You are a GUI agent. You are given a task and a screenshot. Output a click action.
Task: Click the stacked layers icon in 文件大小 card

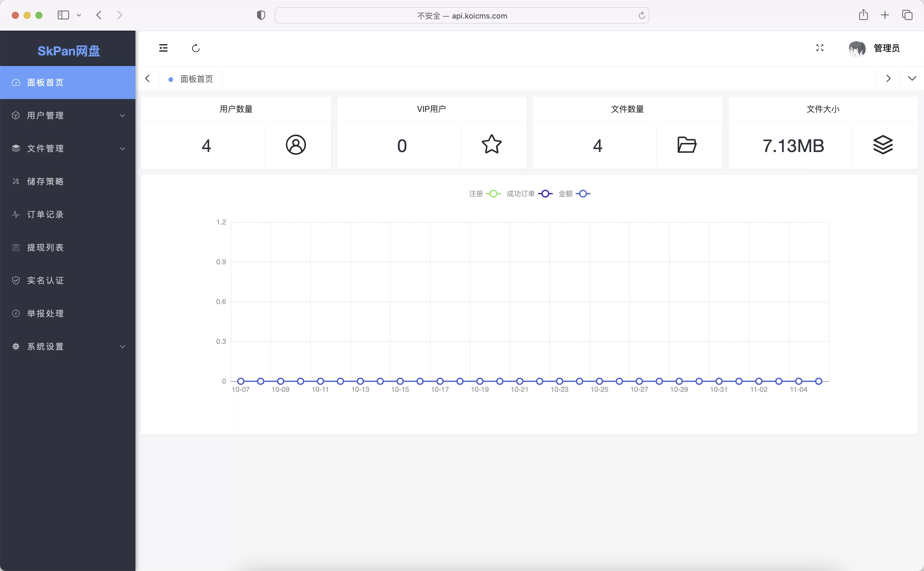(x=883, y=145)
